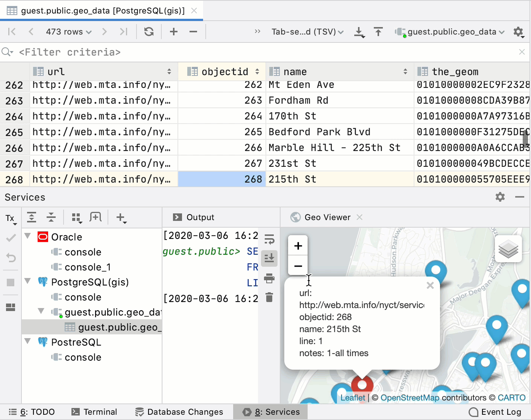
Task: Collapse the Oracle node in Services tree
Action: pos(27,237)
